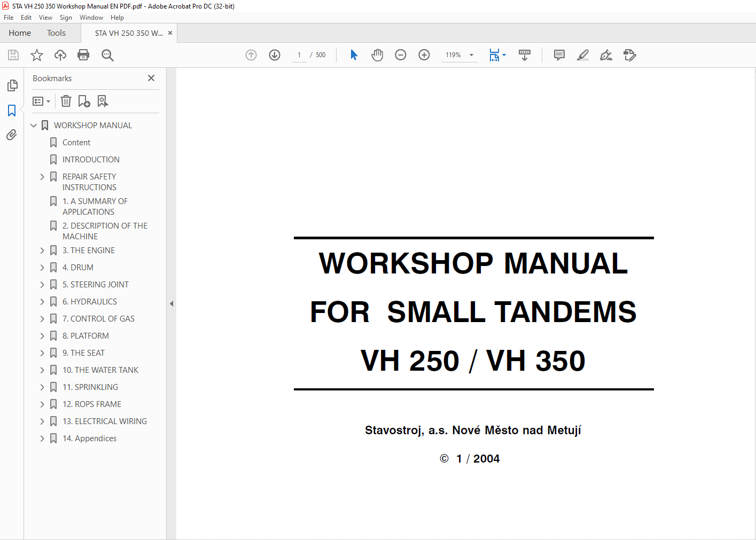Expand 6. HYDRAULICS bookmark
Image resolution: width=756 pixels, height=540 pixels.
point(42,302)
